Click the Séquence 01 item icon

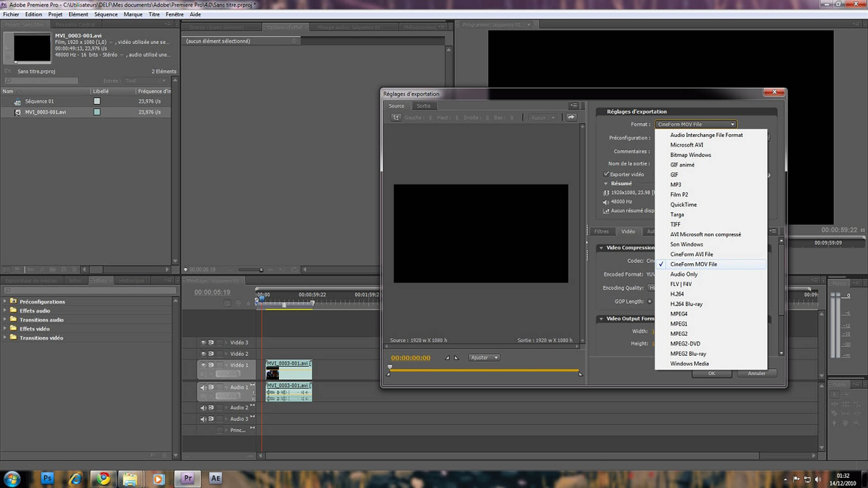[18, 102]
